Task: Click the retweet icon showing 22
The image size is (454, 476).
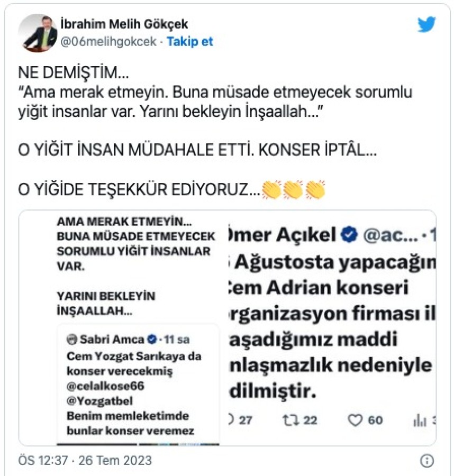Action: tap(290, 420)
